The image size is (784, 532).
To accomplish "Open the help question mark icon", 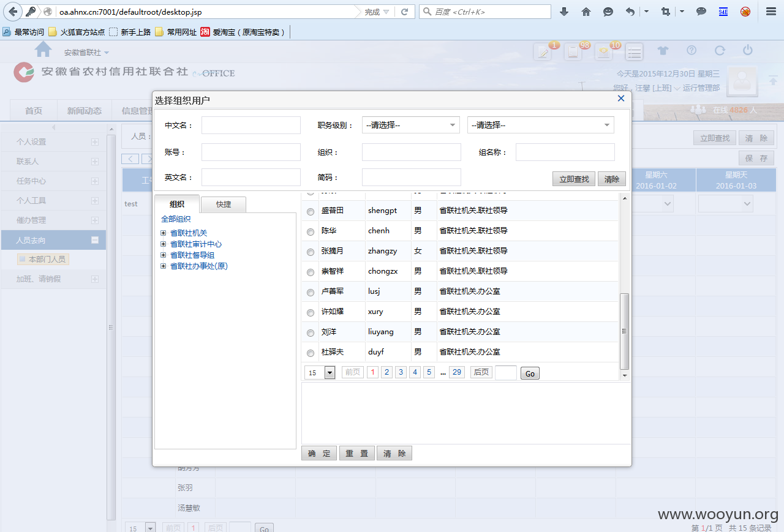I will pos(692,50).
